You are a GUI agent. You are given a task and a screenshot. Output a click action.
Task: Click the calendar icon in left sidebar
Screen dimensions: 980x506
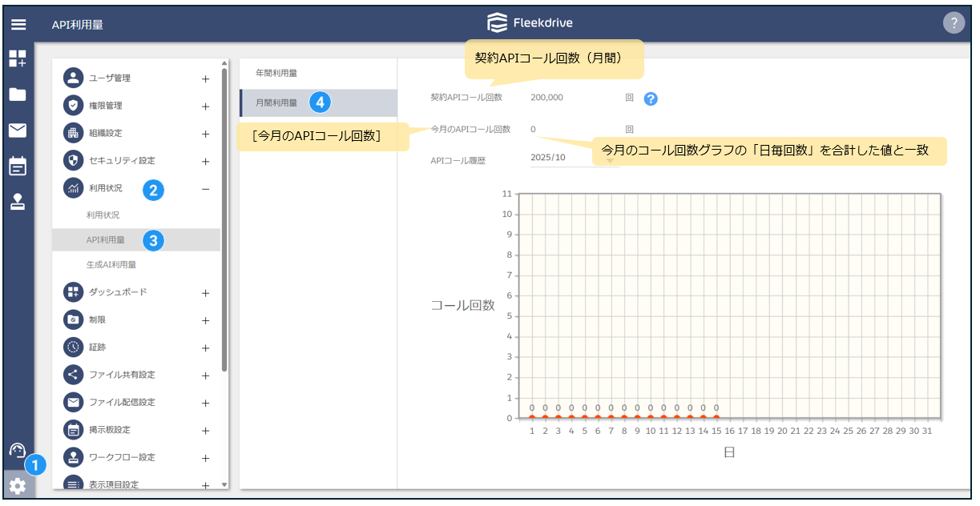(18, 166)
